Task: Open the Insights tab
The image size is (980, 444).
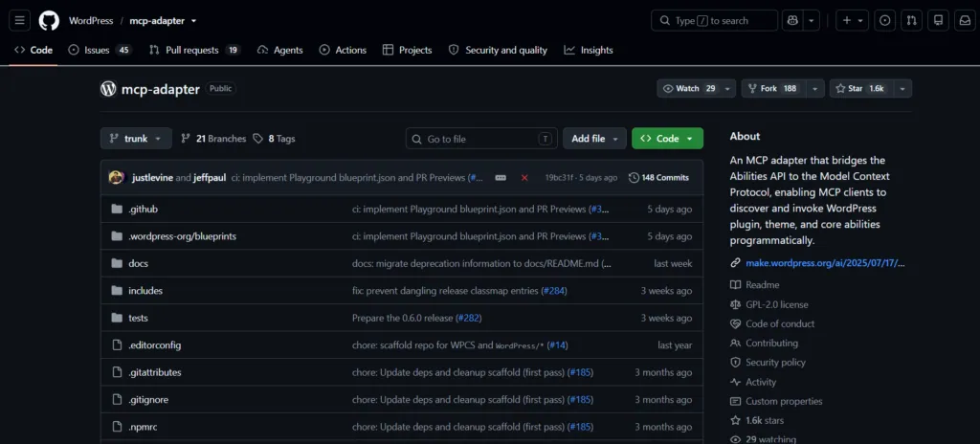Action: (589, 50)
